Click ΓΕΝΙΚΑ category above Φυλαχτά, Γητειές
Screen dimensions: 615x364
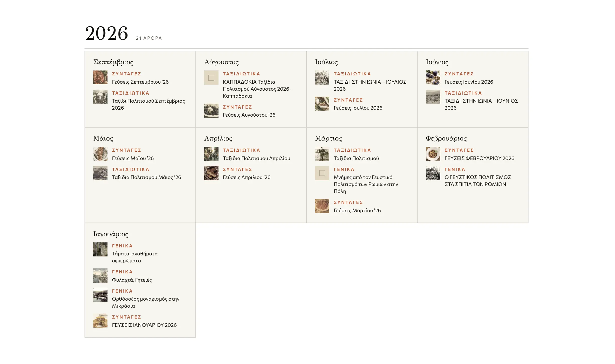tap(122, 272)
